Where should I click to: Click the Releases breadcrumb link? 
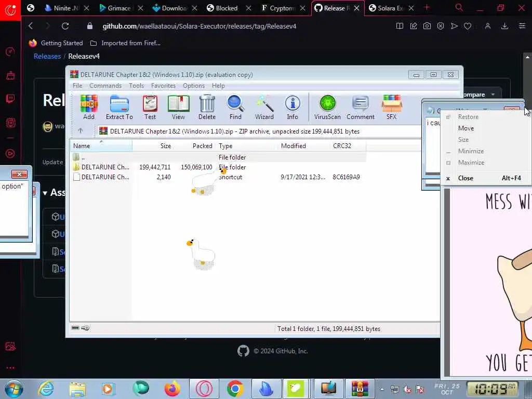tap(47, 56)
